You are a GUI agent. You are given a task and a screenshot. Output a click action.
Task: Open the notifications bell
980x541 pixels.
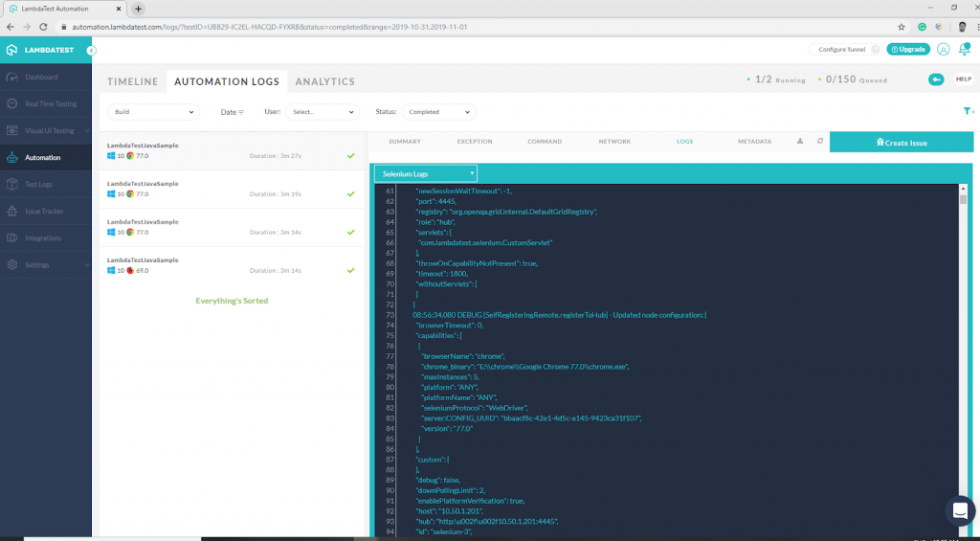pyautogui.click(x=964, y=50)
